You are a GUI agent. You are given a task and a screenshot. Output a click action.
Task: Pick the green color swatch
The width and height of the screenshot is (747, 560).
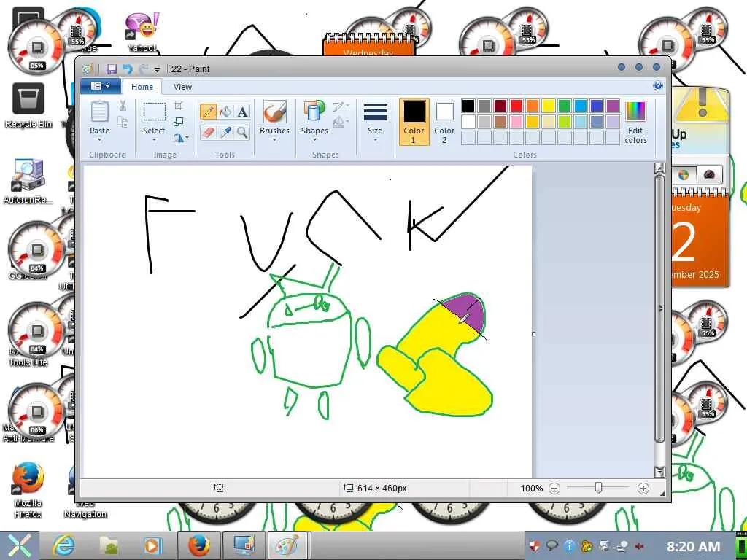pyautogui.click(x=564, y=106)
